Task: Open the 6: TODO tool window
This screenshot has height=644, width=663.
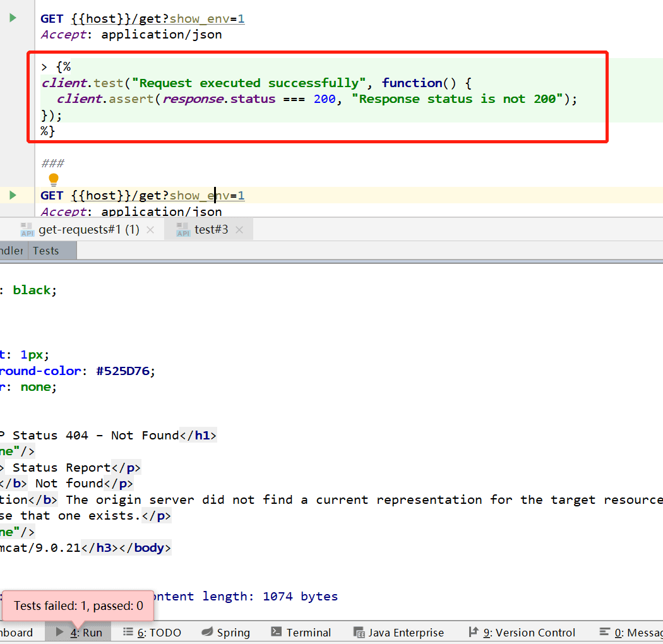Action: click(x=152, y=632)
